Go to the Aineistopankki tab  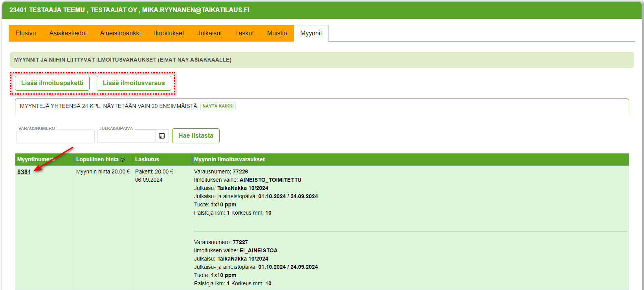tap(120, 33)
